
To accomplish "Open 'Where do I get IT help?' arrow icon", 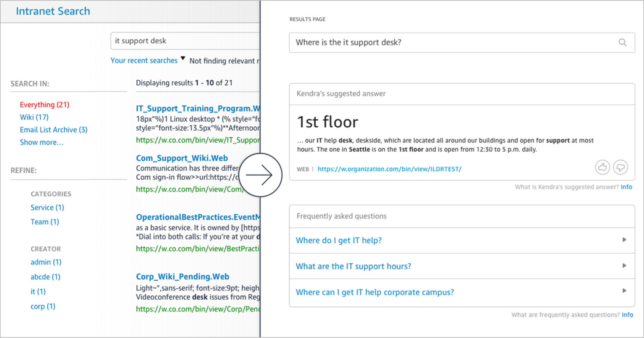I will pyautogui.click(x=624, y=240).
